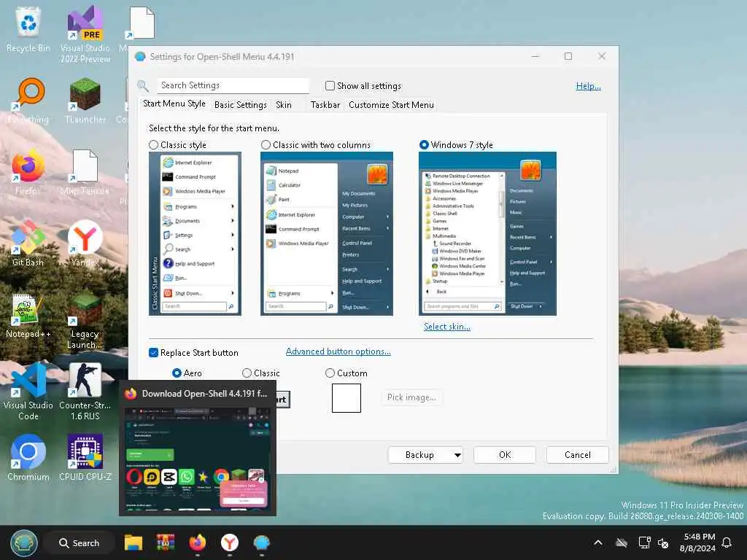Click the taskbar Search box
This screenshot has width=747, height=560.
click(79, 543)
